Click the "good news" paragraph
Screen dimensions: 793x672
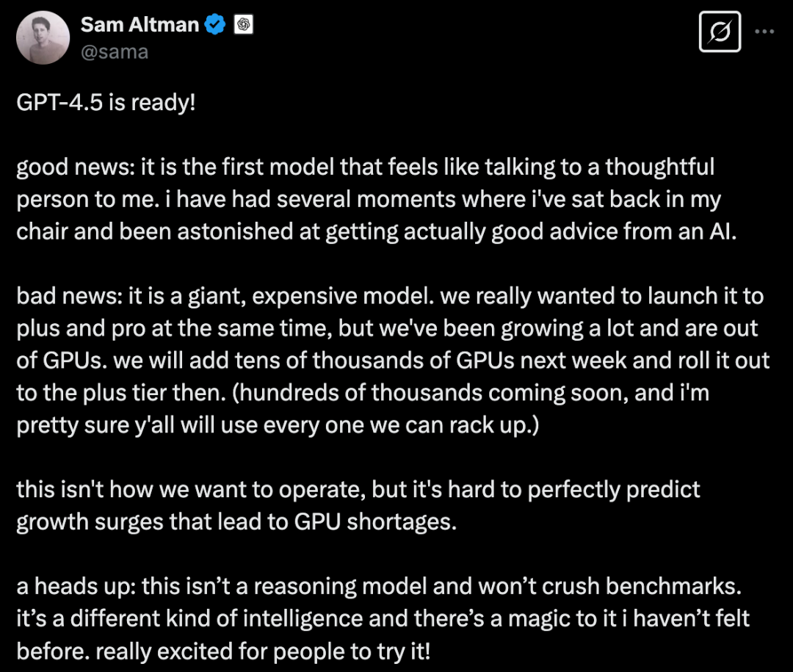pos(367,198)
